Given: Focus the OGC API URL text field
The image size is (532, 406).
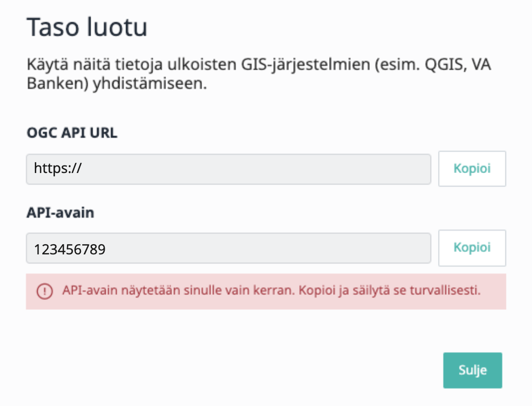Looking at the screenshot, I should click(x=228, y=169).
